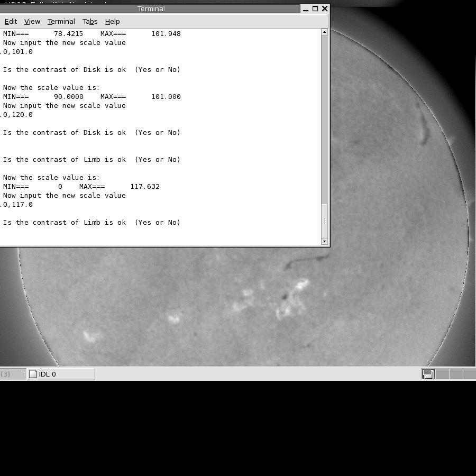Switch to the second workspace
The image size is (476, 476).
click(442, 374)
